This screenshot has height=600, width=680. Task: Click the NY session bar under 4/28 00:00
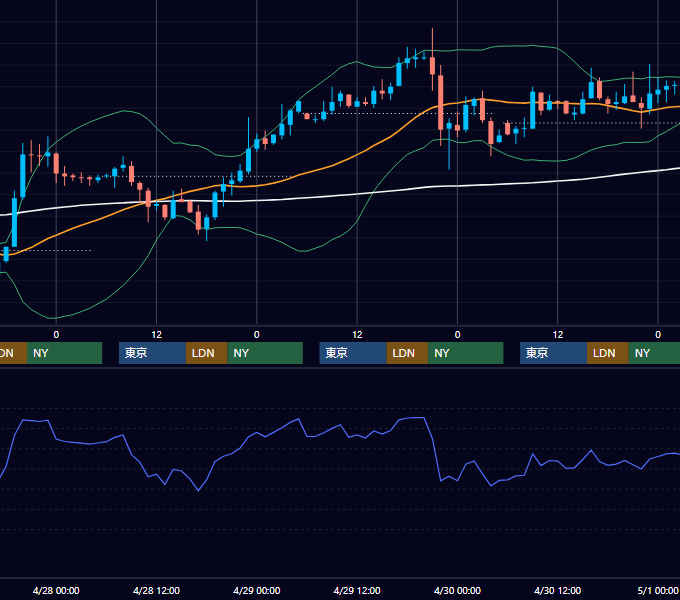point(64,353)
